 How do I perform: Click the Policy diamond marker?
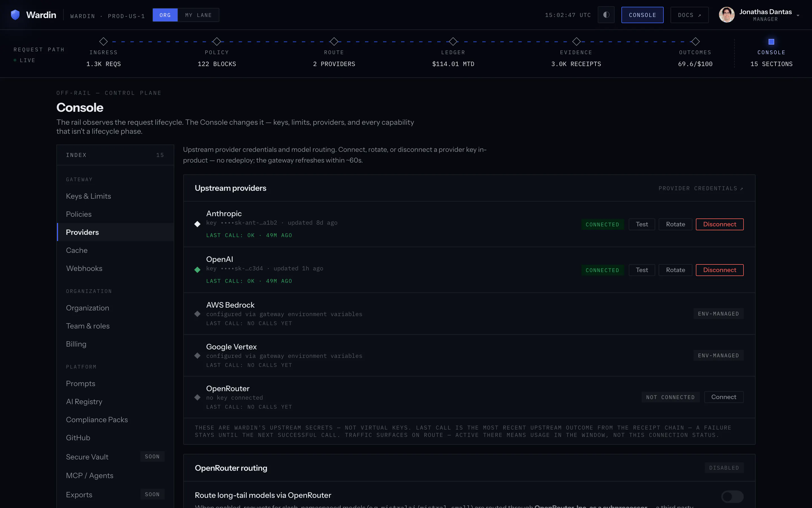(217, 42)
